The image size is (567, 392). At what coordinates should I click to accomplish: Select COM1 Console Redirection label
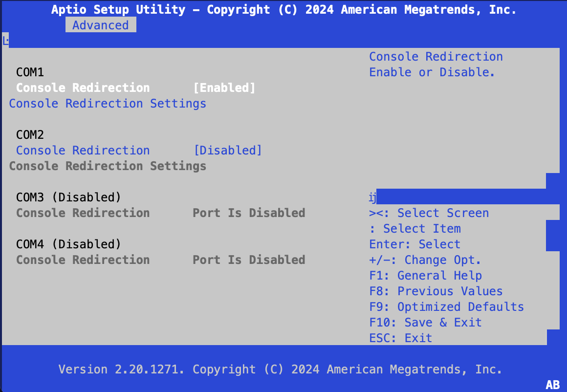83,88
